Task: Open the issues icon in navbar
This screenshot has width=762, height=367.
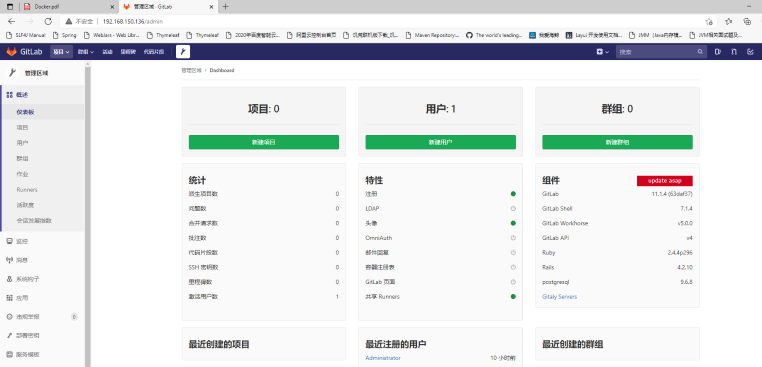Action: click(718, 52)
